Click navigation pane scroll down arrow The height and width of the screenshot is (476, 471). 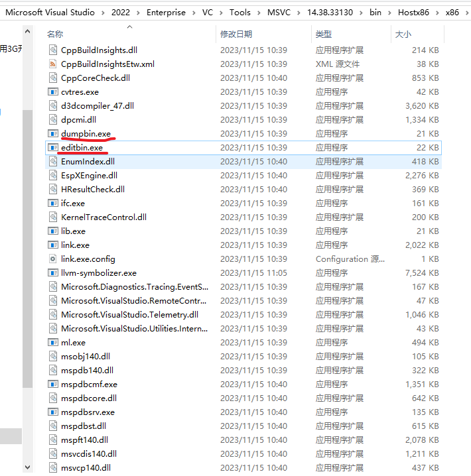[27, 467]
